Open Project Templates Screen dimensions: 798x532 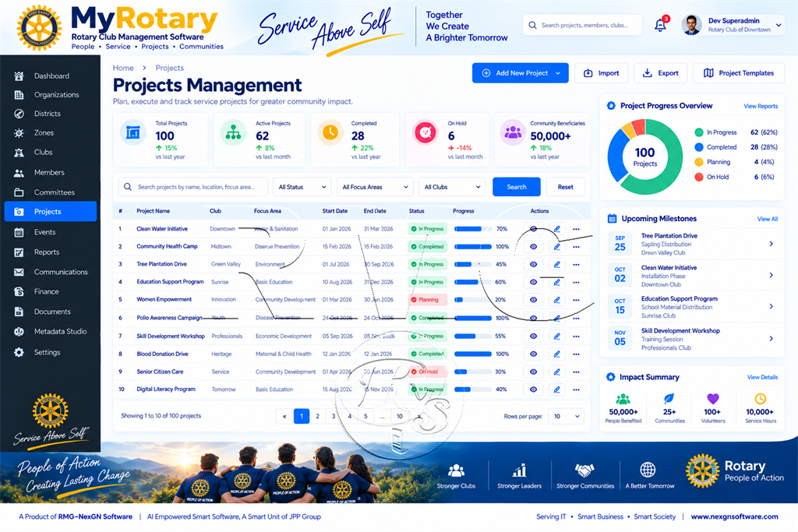[739, 73]
